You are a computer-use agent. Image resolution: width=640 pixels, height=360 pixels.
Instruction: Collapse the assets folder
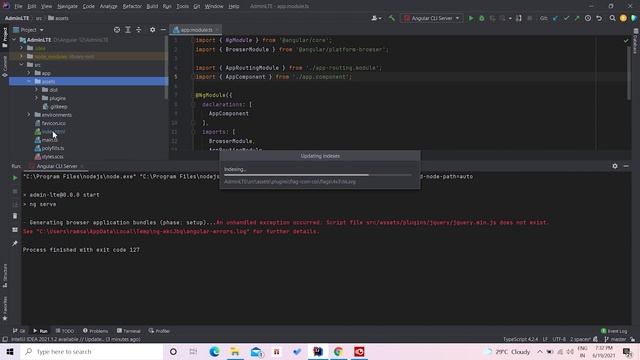point(29,81)
